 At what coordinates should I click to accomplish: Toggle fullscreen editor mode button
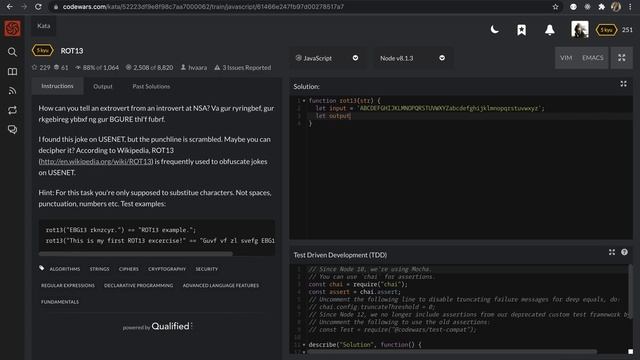pyautogui.click(x=622, y=58)
